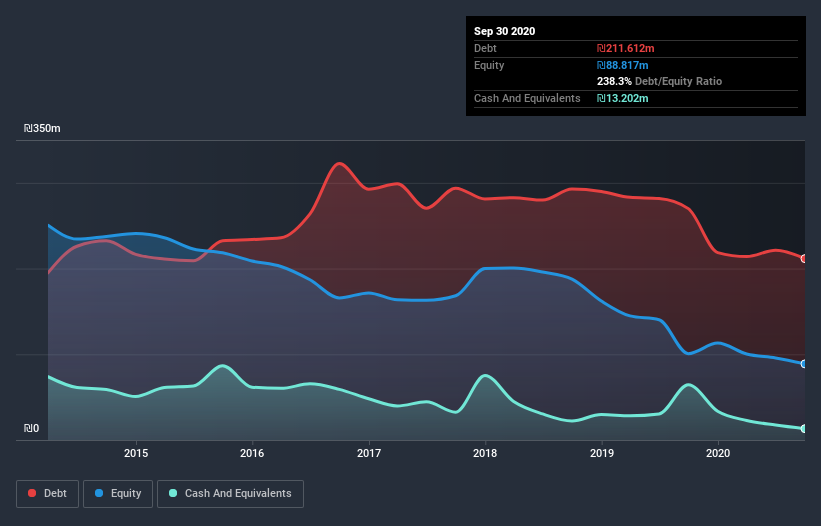821x526 pixels.
Task: Click the ₪88.817m equity value
Action: tap(622, 65)
